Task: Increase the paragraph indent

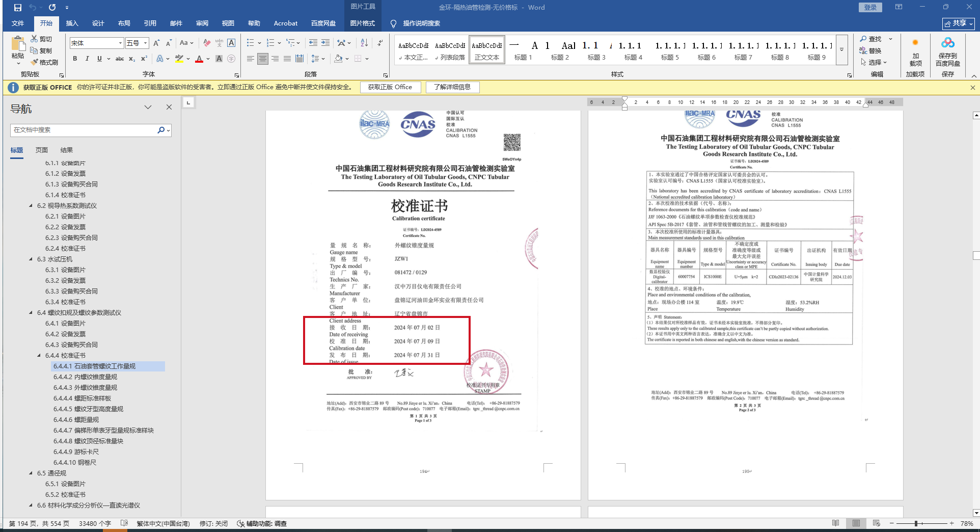Action: (x=325, y=43)
